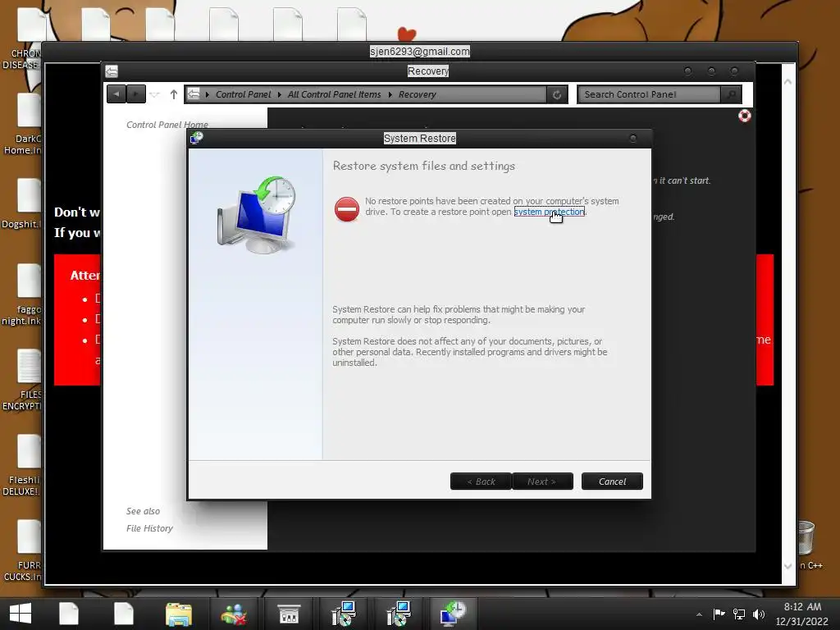Expand the arrow after Control Panel breadcrumb
Viewport: 840px width, 630px height.
point(280,95)
